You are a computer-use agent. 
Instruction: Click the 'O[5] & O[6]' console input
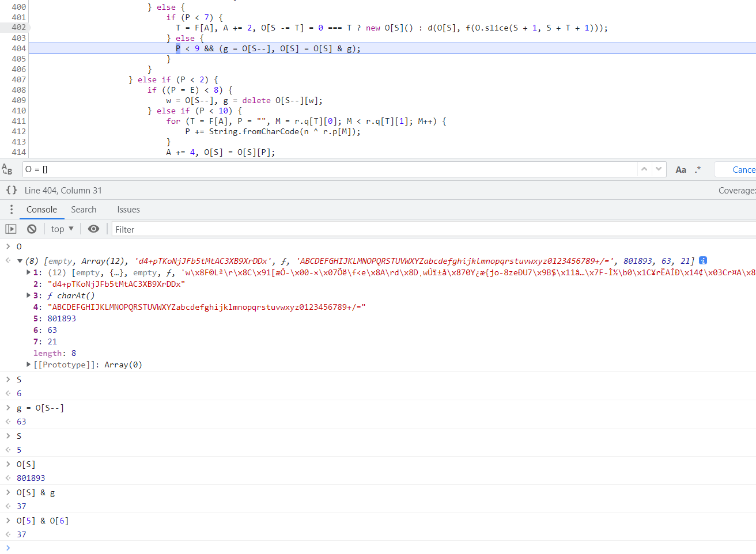tap(43, 521)
